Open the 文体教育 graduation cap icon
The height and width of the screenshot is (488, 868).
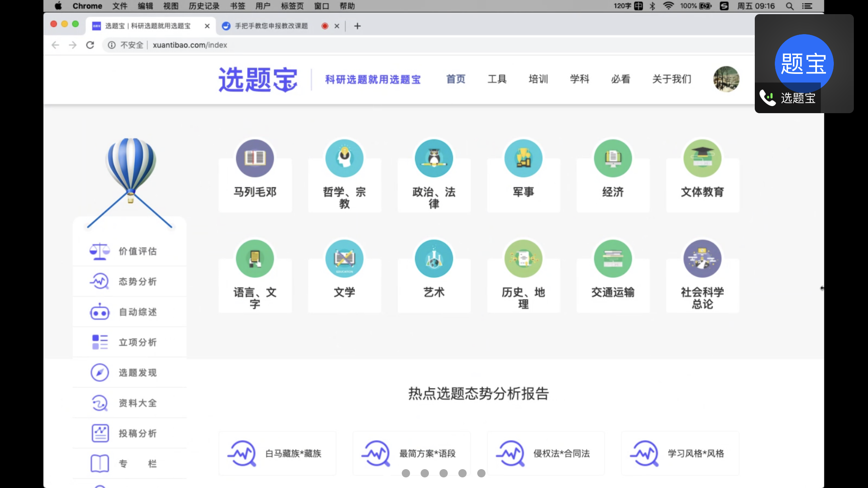(x=702, y=158)
